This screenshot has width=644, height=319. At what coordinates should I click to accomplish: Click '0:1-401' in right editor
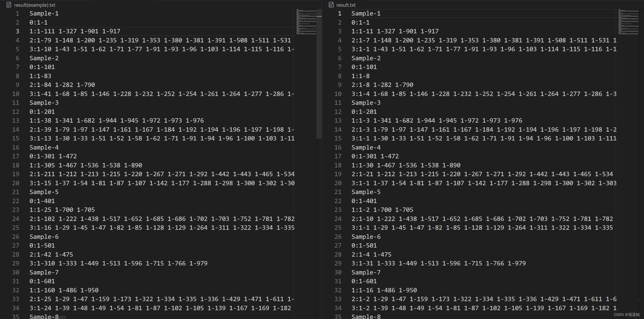click(x=364, y=201)
